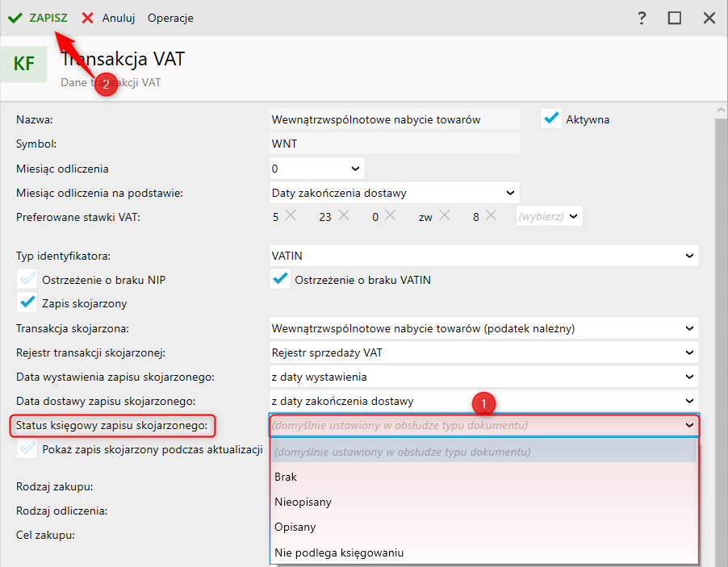Click the 'Cel zakupu:' label
728x567 pixels.
(45, 535)
